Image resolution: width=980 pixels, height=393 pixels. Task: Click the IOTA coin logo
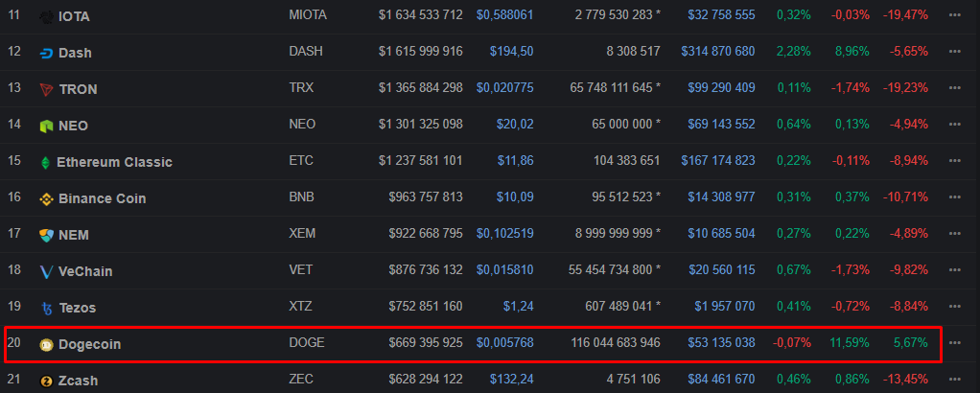(46, 17)
